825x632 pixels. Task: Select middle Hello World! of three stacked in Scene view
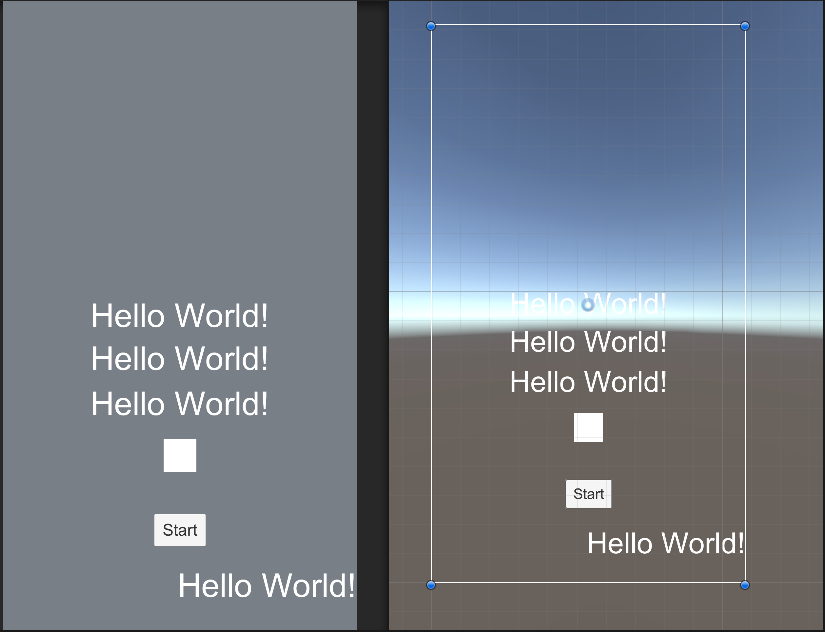point(588,342)
